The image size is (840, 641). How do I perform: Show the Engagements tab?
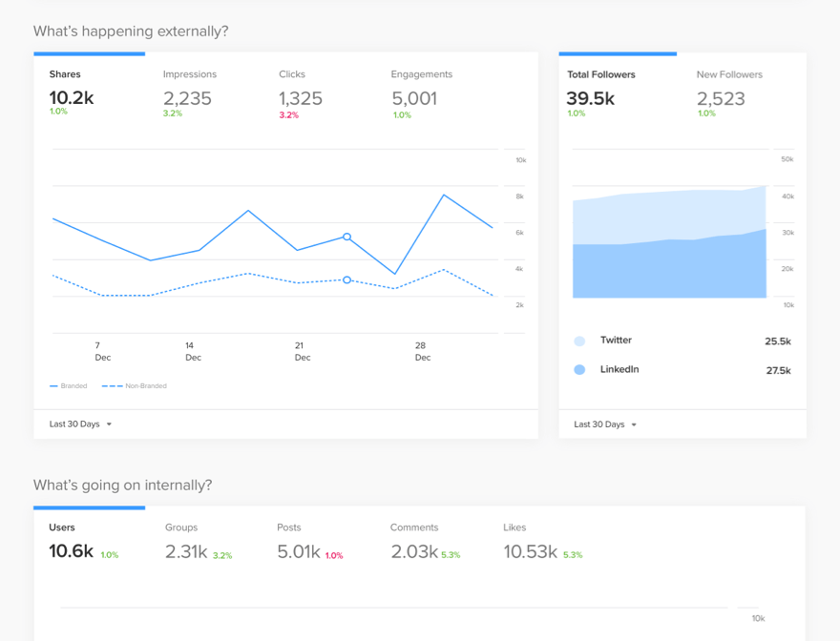[420, 91]
